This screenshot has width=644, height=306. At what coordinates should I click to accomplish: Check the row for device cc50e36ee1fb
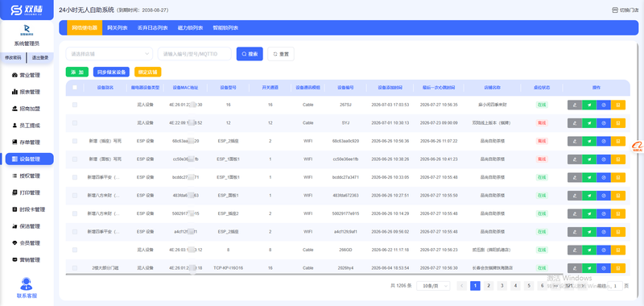[75, 159]
